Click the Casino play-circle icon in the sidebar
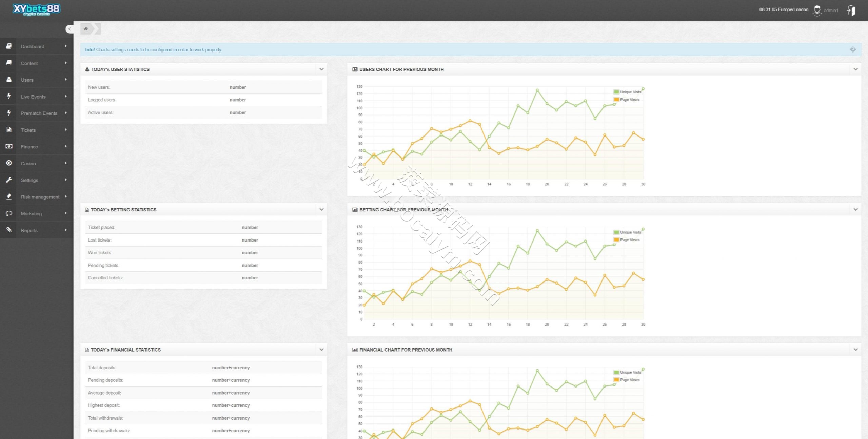Viewport: 868px width, 439px height. (x=9, y=163)
